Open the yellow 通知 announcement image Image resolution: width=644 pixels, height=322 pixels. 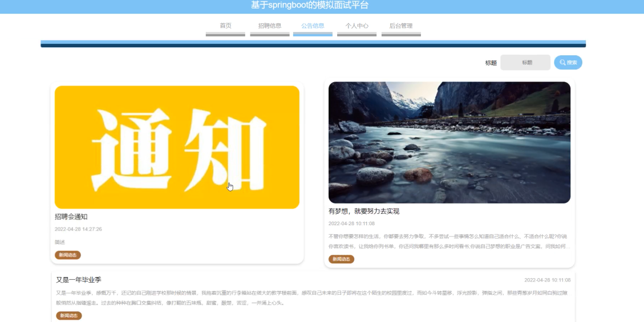[177, 147]
